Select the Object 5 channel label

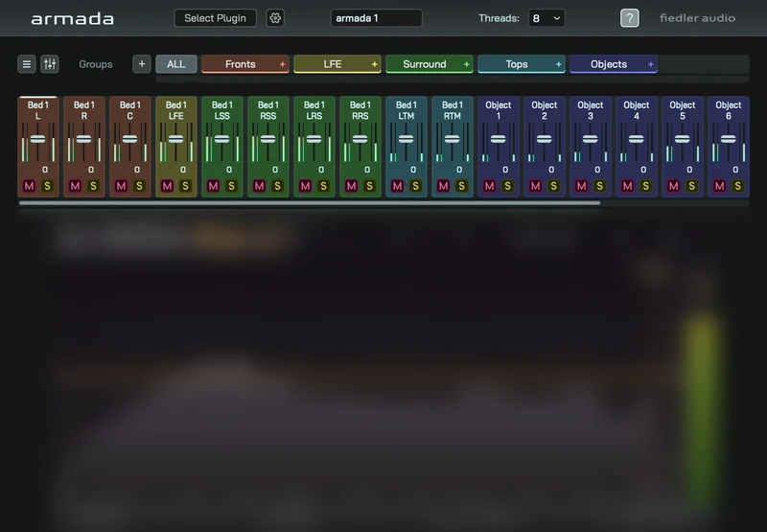tap(683, 110)
